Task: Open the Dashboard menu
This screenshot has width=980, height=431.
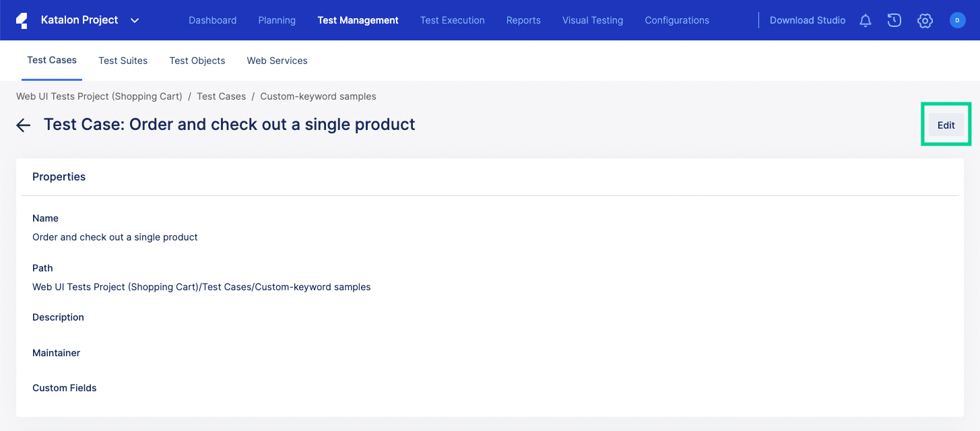Action: [x=212, y=20]
